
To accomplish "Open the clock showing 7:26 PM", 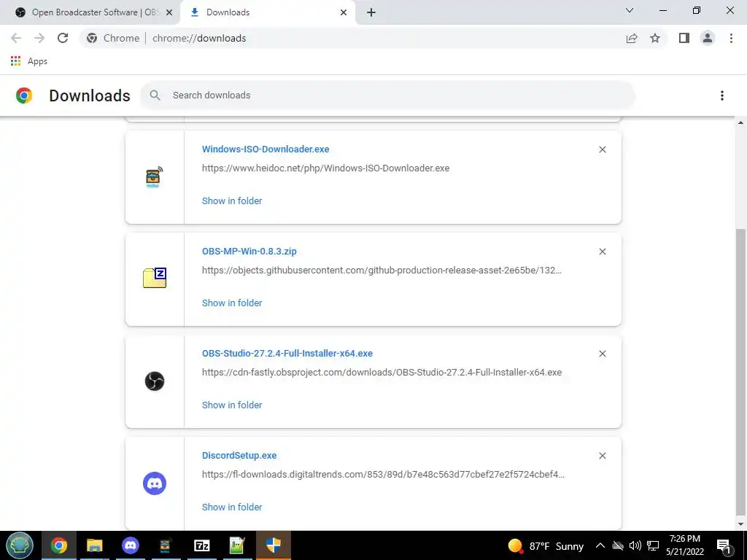I will pyautogui.click(x=684, y=545).
